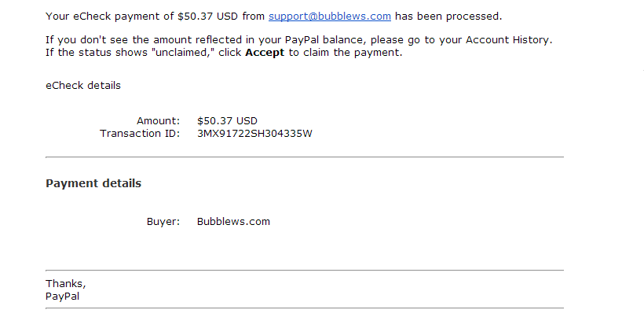
Task: Click the "eCheck details" heading
Action: [83, 86]
